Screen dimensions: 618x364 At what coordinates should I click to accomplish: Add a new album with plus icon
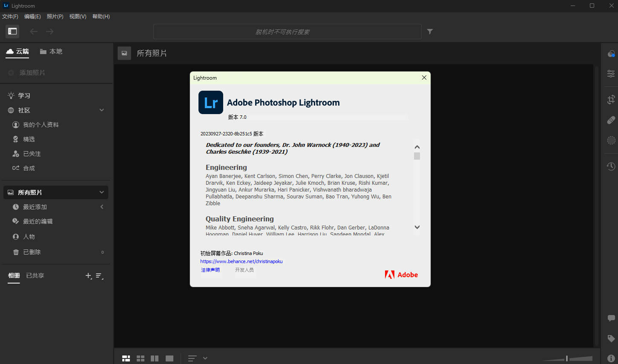(x=89, y=276)
